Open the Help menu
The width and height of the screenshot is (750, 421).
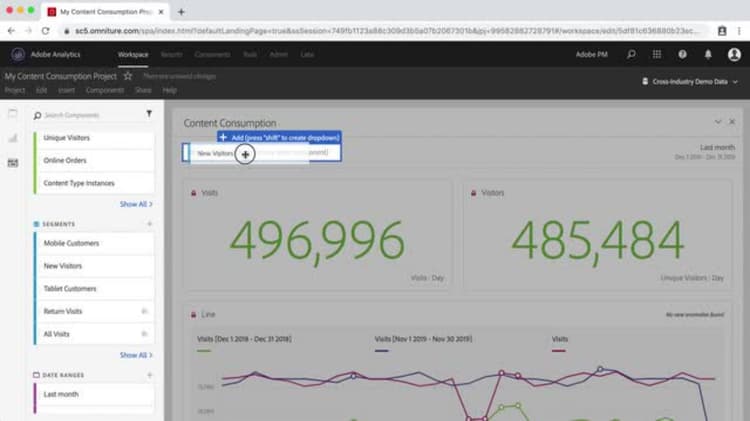170,90
